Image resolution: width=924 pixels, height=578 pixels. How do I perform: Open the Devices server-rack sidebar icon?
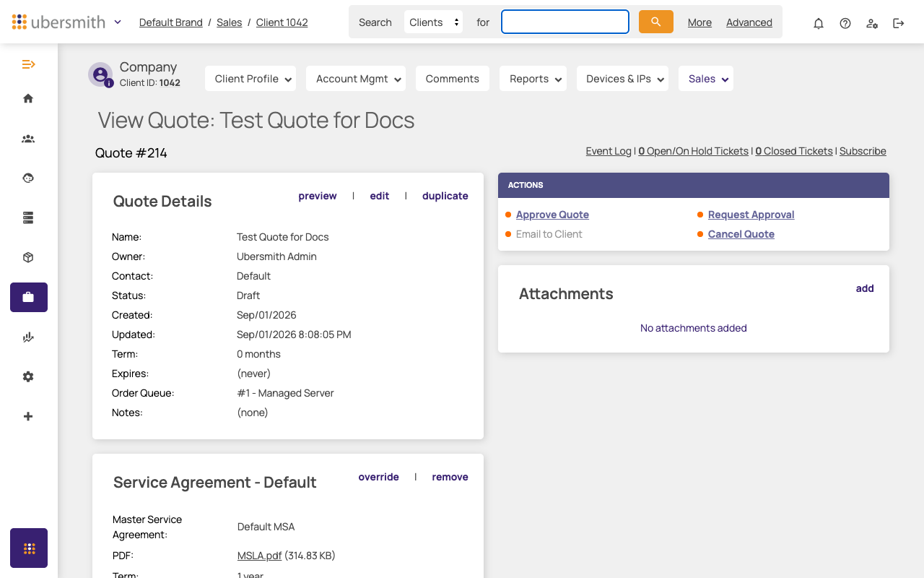point(28,217)
